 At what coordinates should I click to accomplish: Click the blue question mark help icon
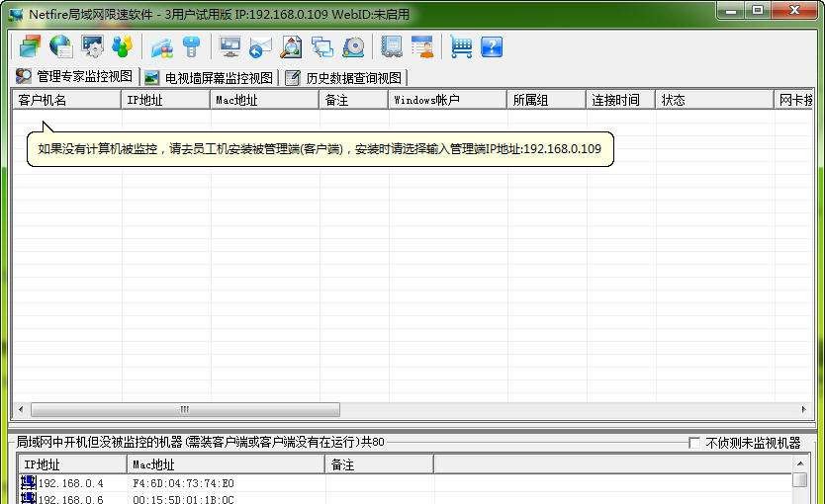point(492,46)
